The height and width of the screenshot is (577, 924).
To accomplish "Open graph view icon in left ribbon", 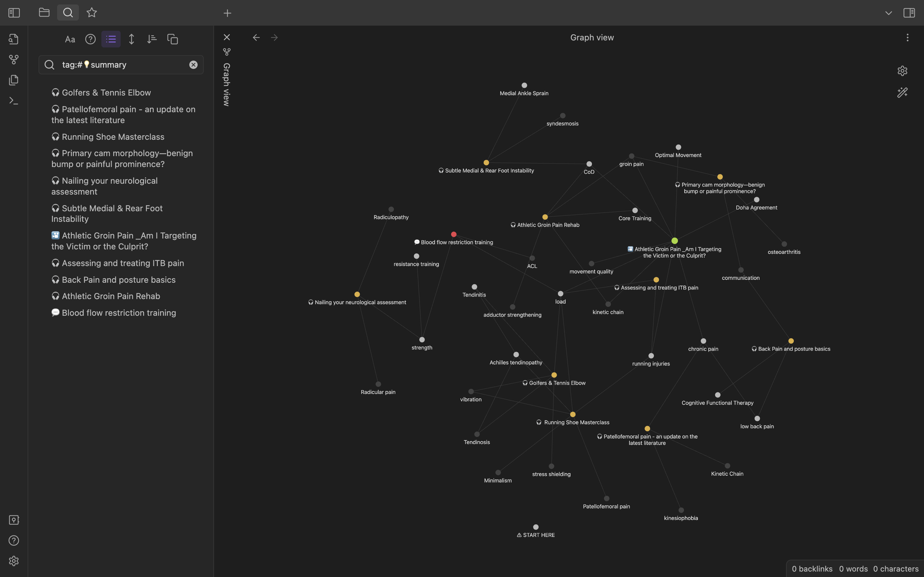I will (x=14, y=60).
